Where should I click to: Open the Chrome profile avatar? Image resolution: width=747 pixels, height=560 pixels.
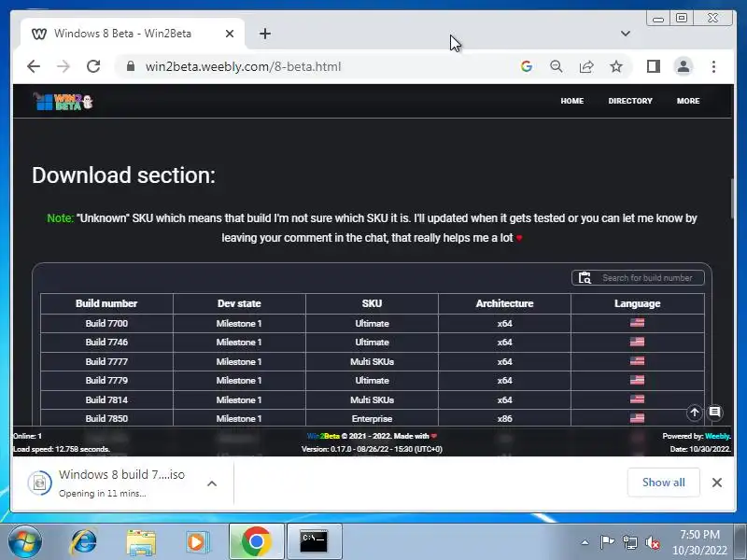point(684,66)
